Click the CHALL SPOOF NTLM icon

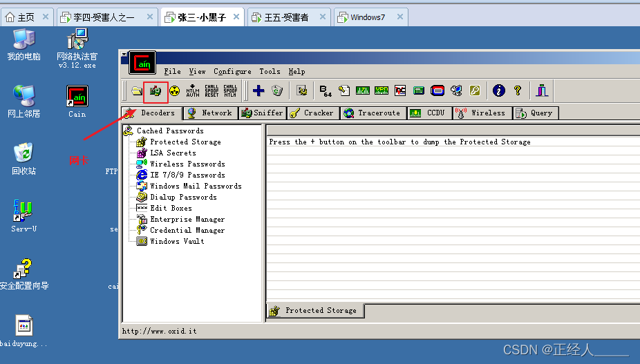(x=230, y=90)
